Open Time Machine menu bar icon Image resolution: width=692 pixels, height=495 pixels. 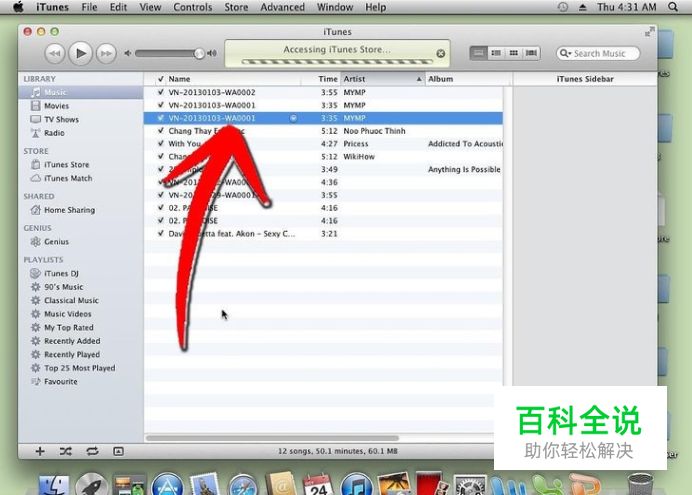coord(563,7)
